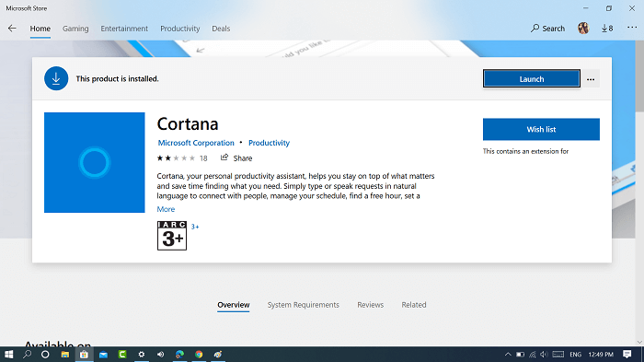Open Microsoft Corporation publisher page
Screen dimensions: 644x362
[196, 143]
